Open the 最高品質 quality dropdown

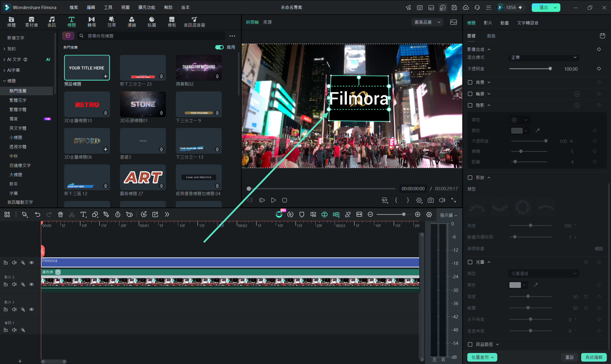pos(427,22)
